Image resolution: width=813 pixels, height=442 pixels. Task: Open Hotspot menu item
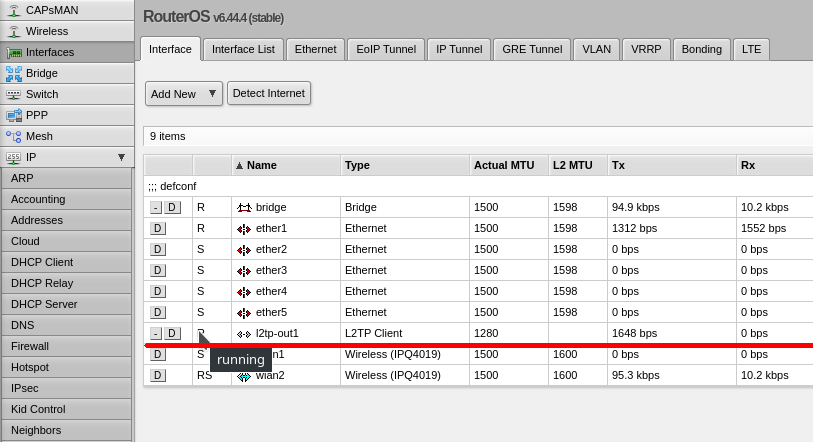(x=66, y=368)
